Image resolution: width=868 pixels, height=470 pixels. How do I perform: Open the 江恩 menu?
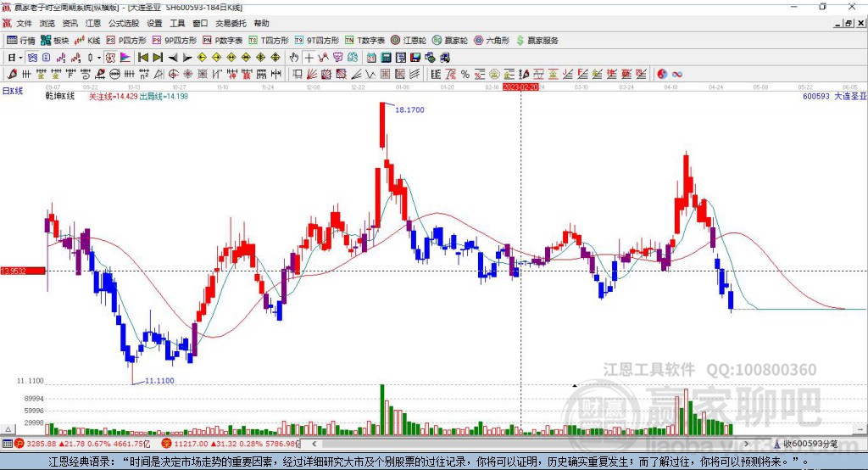click(93, 23)
